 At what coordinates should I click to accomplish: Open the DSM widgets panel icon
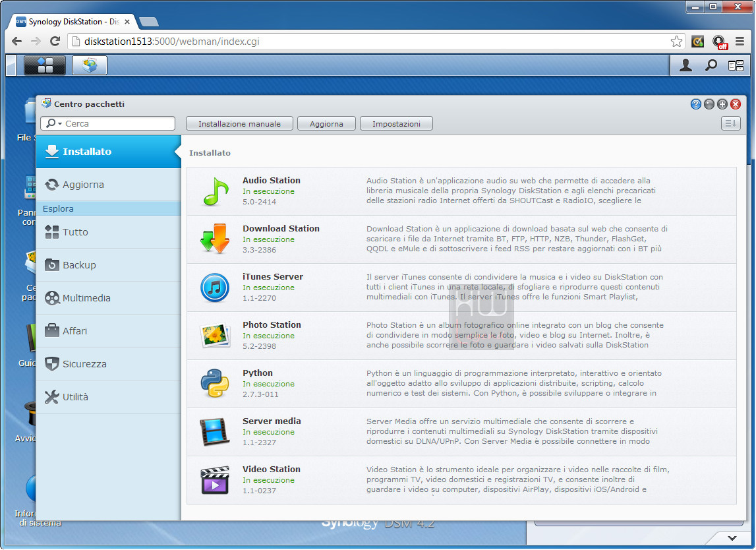tap(736, 65)
